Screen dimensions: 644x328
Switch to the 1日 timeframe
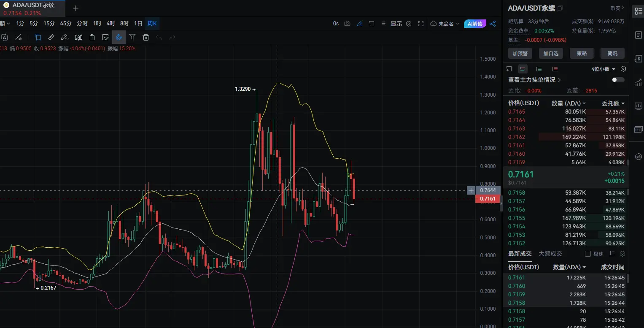[138, 24]
